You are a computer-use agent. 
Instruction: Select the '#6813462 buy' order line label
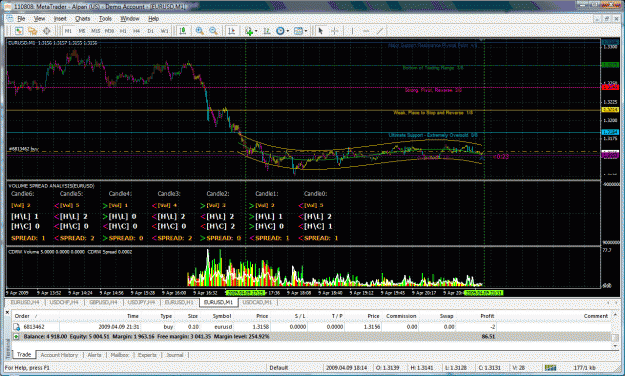[x=24, y=149]
